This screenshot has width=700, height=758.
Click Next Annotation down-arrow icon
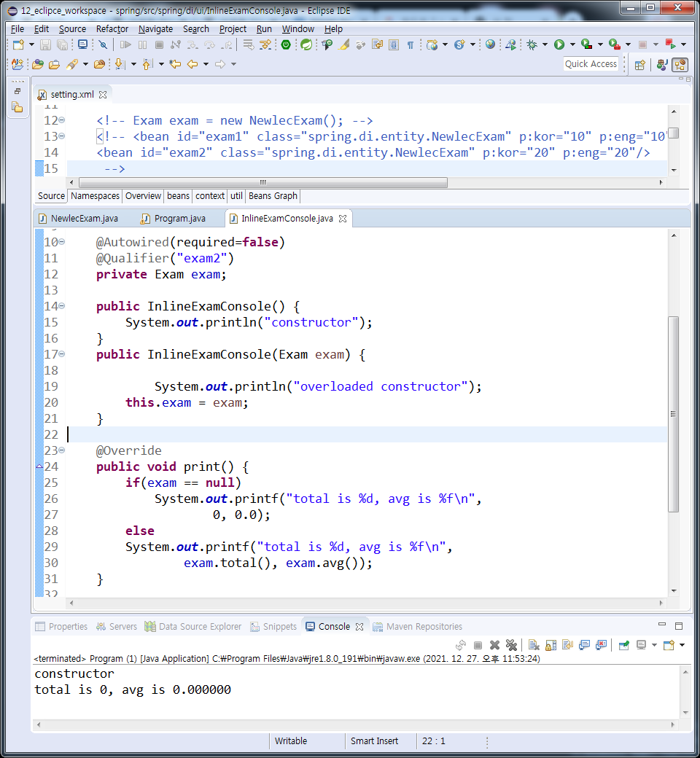click(x=120, y=64)
